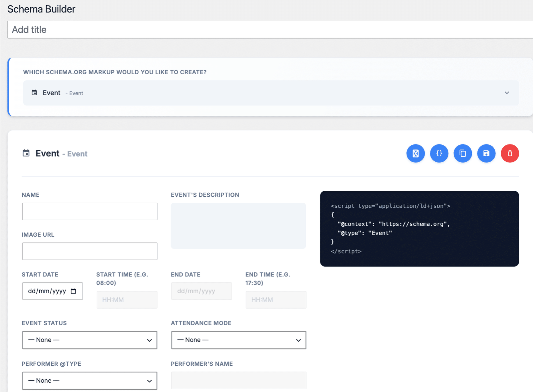Click the 'Which schema.org markup' label
Viewport: 533px width, 392px height.
tap(115, 72)
